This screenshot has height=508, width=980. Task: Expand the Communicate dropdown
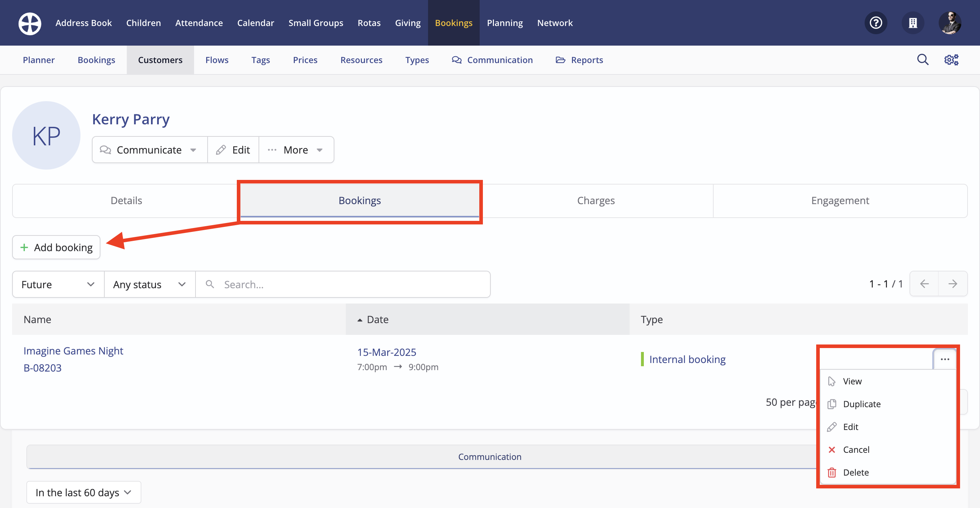point(149,150)
